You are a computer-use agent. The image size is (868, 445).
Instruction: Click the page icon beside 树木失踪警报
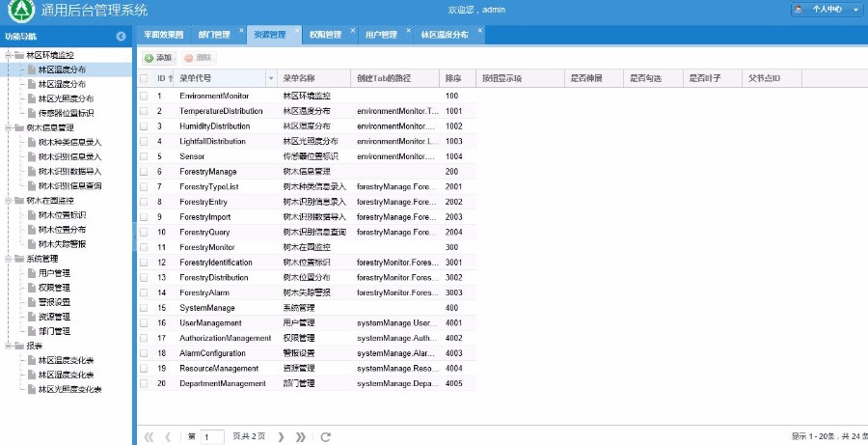[32, 244]
